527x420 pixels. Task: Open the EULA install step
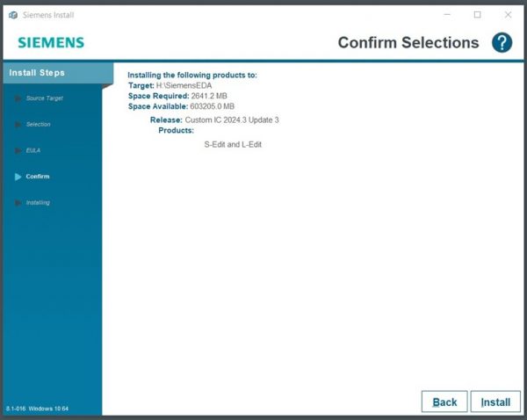[x=33, y=150]
